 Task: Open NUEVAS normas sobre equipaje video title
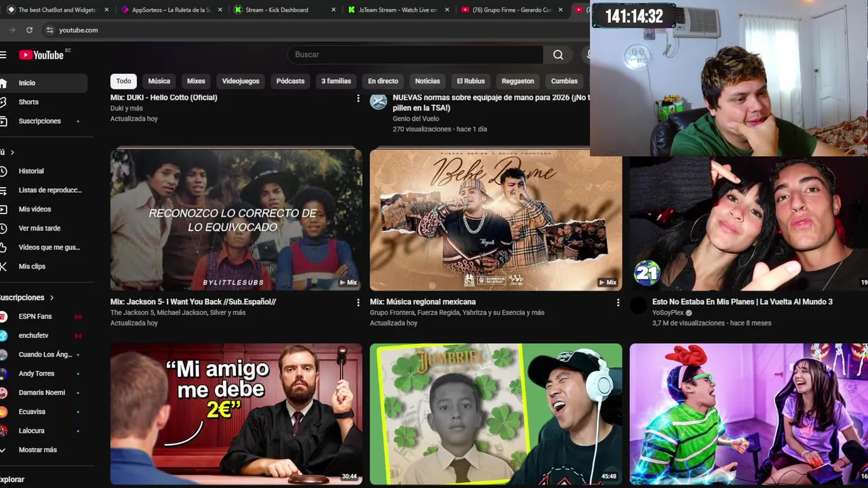pyautogui.click(x=491, y=102)
